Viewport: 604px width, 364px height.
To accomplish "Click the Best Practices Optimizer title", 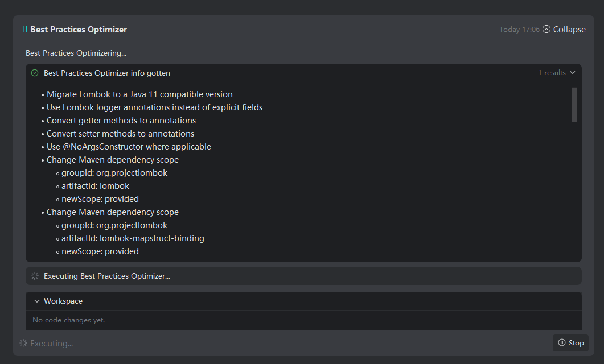I will (x=79, y=30).
